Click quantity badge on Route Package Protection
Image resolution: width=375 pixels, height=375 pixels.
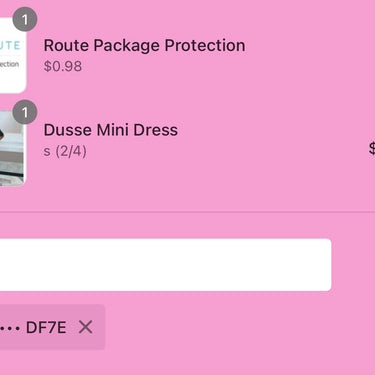click(25, 20)
